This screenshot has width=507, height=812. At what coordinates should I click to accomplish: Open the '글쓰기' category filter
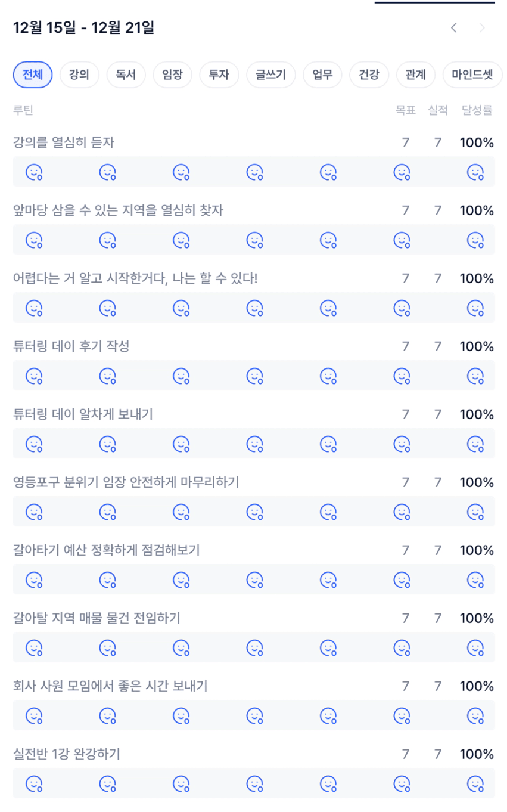click(270, 75)
